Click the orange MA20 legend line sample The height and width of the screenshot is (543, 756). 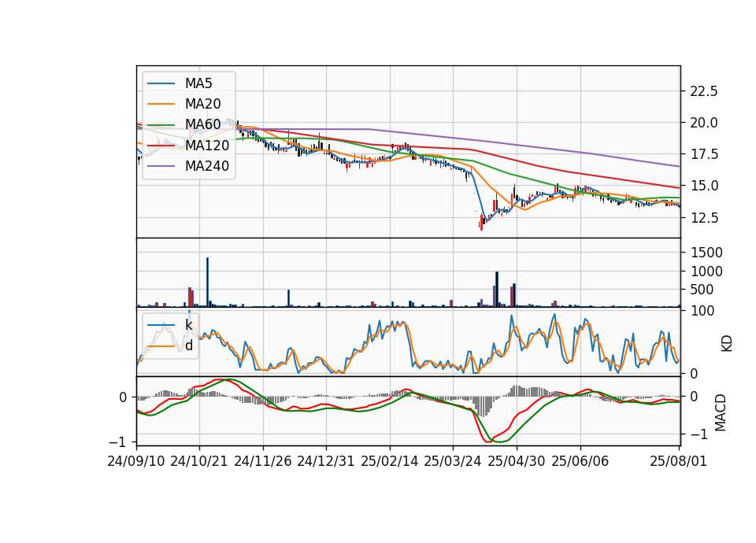pos(161,104)
